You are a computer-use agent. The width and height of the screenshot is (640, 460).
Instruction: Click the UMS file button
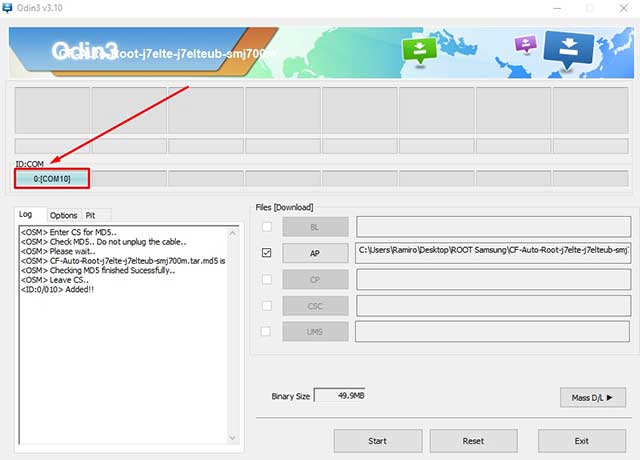click(316, 331)
